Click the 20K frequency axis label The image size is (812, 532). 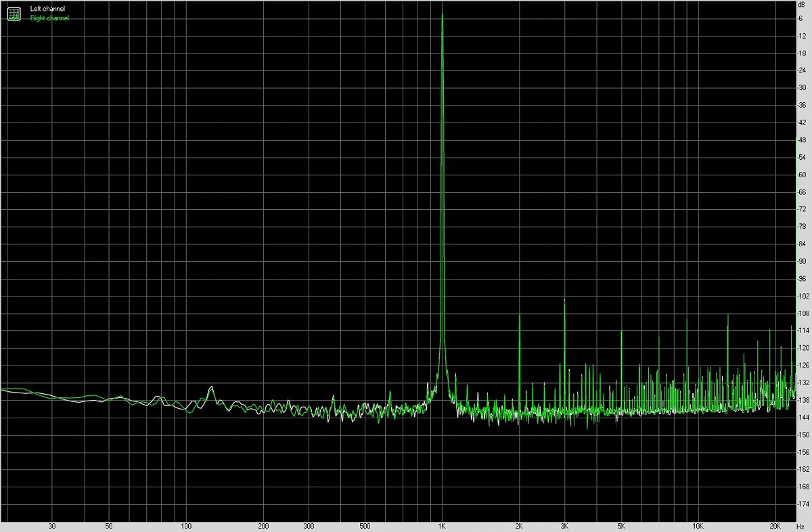[x=775, y=526]
